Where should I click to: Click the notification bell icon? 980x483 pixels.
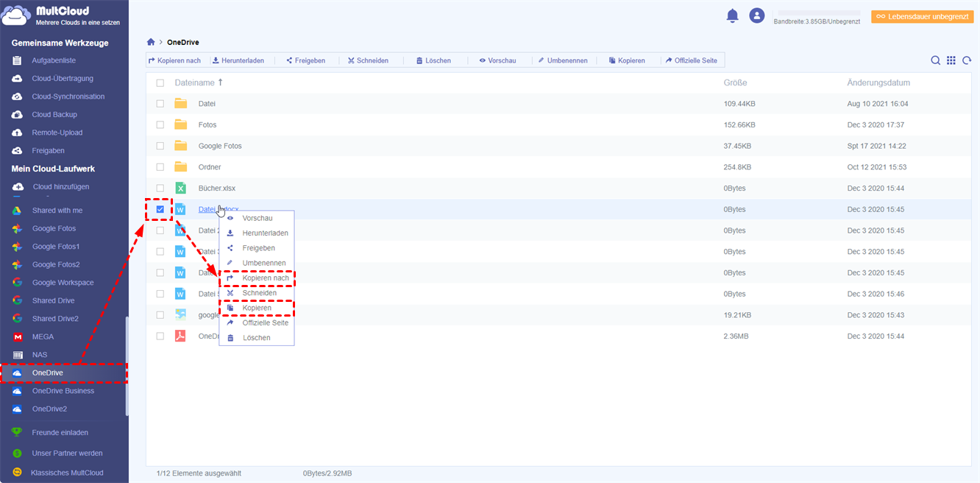point(732,15)
